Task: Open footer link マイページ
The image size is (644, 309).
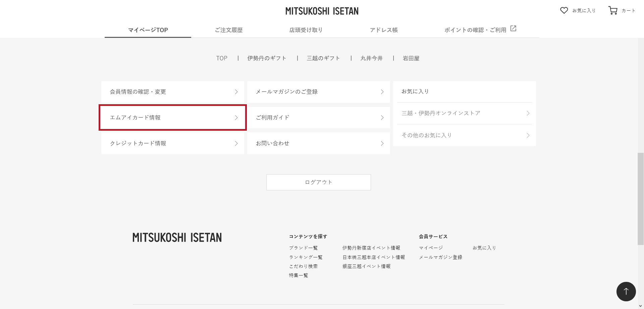Action: click(431, 248)
